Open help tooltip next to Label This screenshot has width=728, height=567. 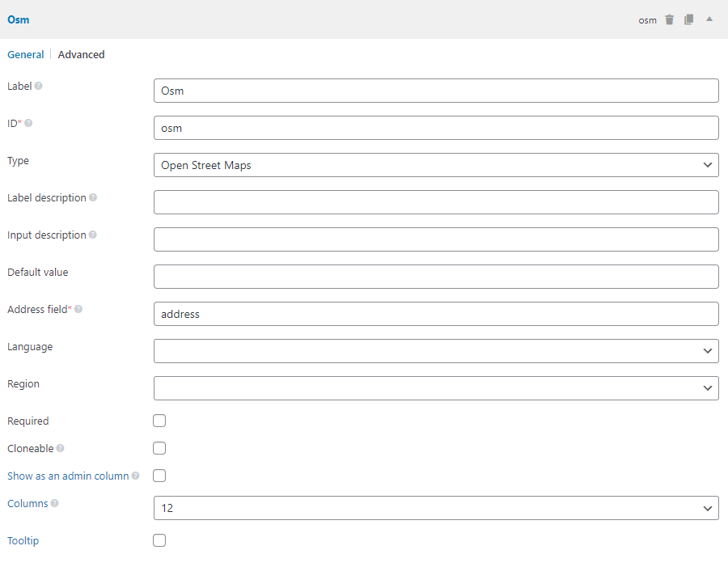39,86
